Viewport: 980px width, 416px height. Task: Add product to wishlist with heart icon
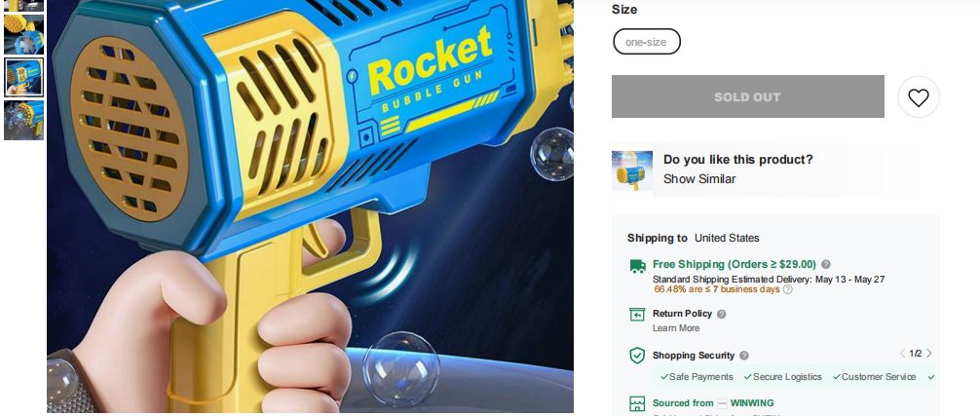tap(918, 96)
